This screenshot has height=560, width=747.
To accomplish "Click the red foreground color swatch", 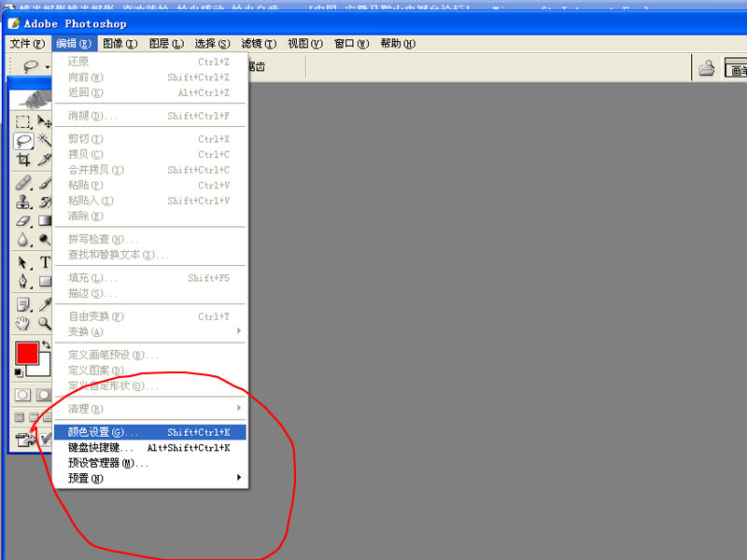I will pyautogui.click(x=26, y=353).
